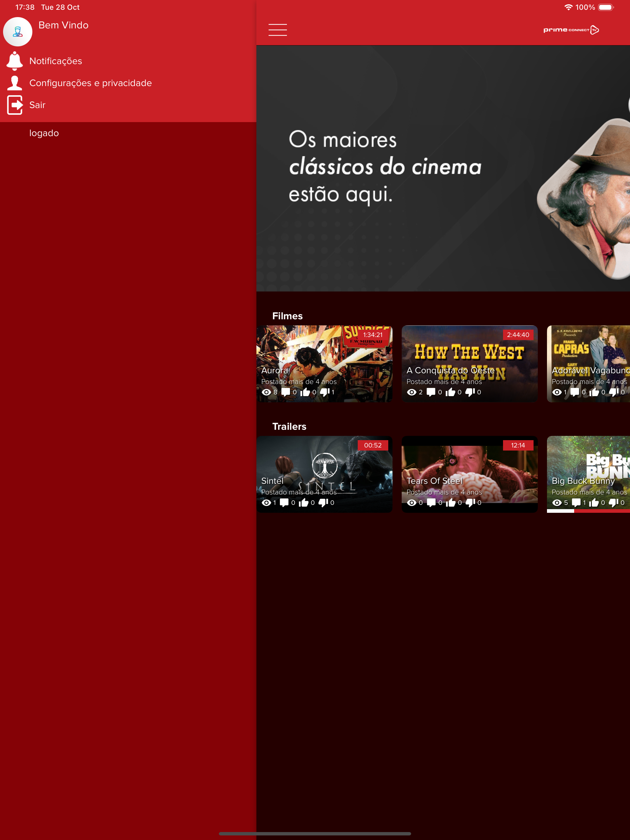Click comment icon on Tears Of Steel
The width and height of the screenshot is (630, 840).
(431, 503)
